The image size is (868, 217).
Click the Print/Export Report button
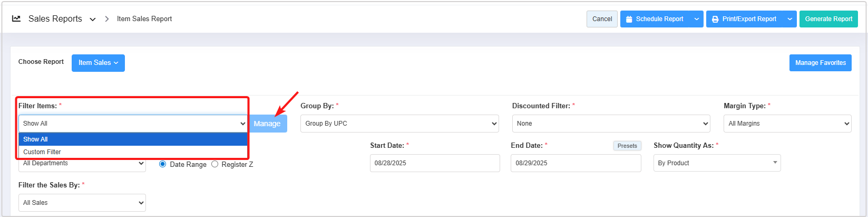tap(744, 19)
